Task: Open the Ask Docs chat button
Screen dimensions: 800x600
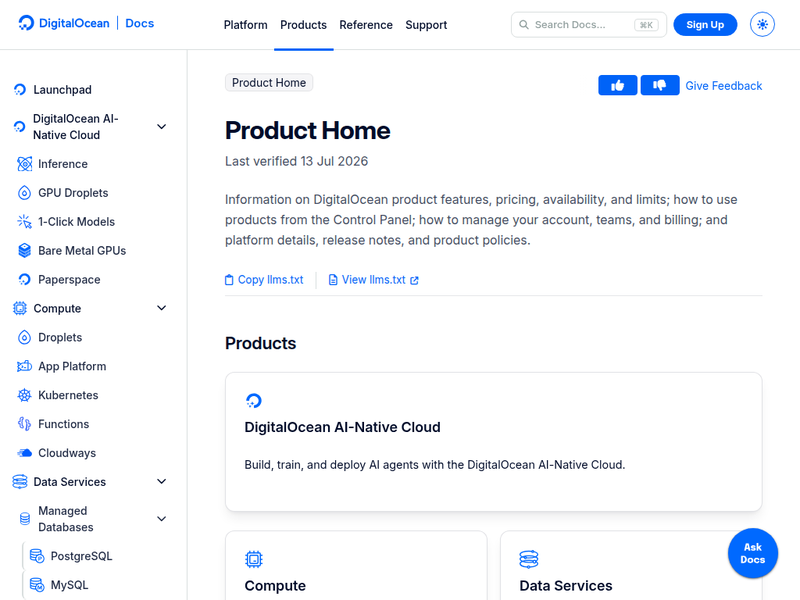Action: click(753, 553)
